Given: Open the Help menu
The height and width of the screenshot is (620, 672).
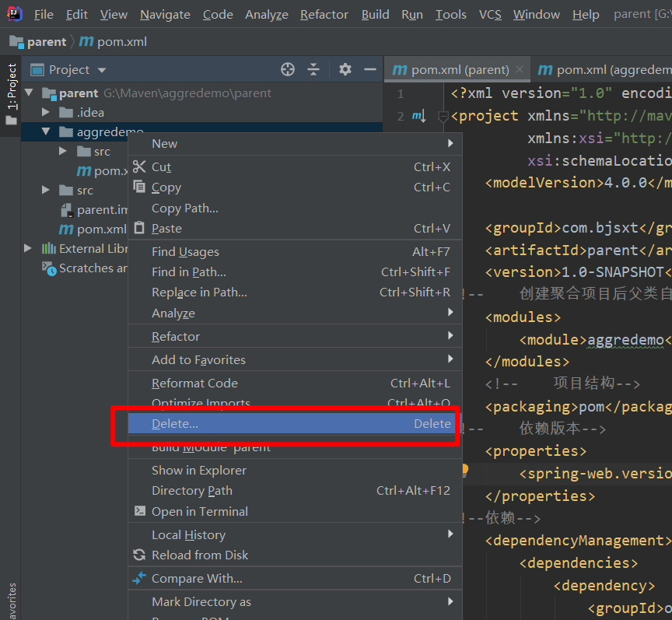Looking at the screenshot, I should (586, 15).
